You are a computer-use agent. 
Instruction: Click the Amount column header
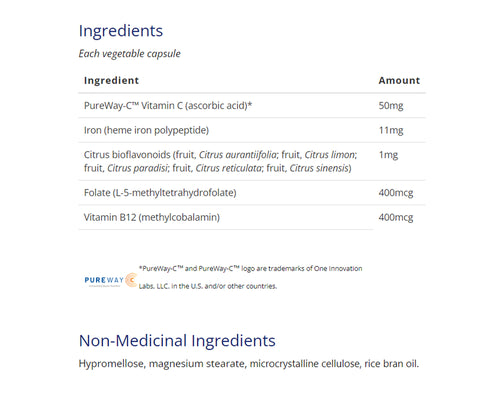399,80
